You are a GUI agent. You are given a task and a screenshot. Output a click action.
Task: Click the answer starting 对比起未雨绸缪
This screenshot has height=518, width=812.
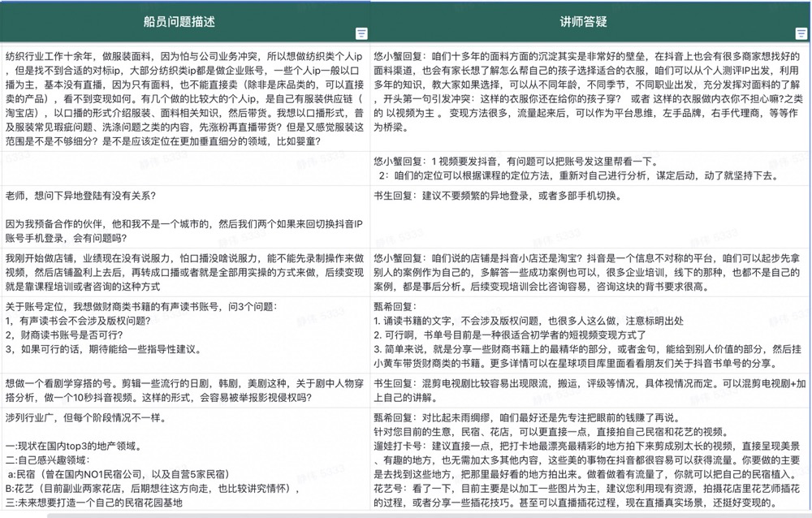click(x=590, y=460)
